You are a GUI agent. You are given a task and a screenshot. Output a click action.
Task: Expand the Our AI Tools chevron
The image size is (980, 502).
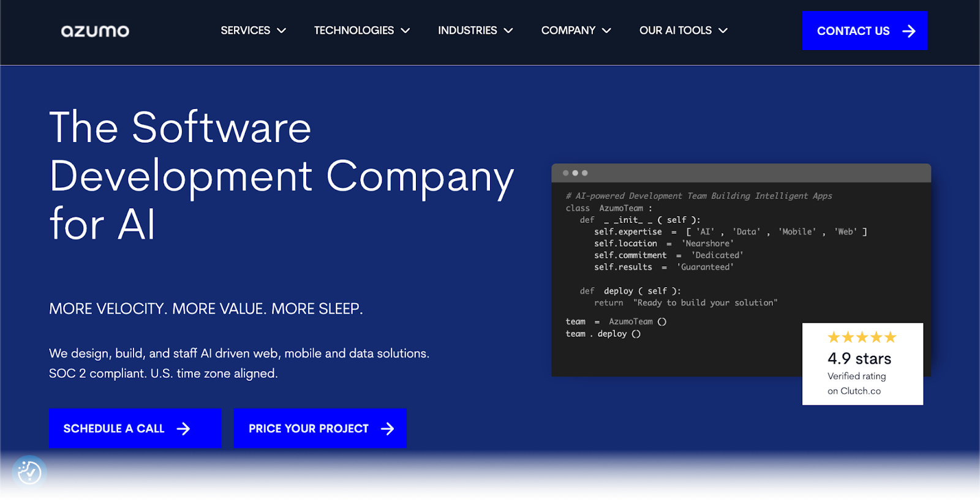click(723, 31)
